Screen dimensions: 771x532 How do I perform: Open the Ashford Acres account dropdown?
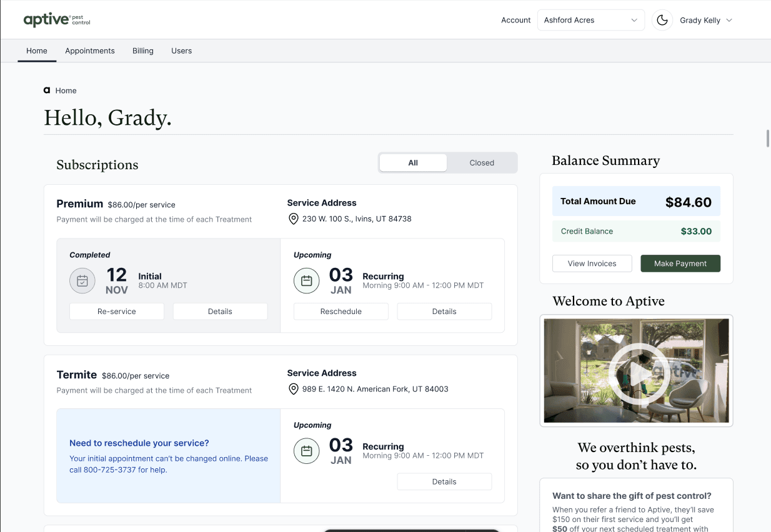pos(590,19)
